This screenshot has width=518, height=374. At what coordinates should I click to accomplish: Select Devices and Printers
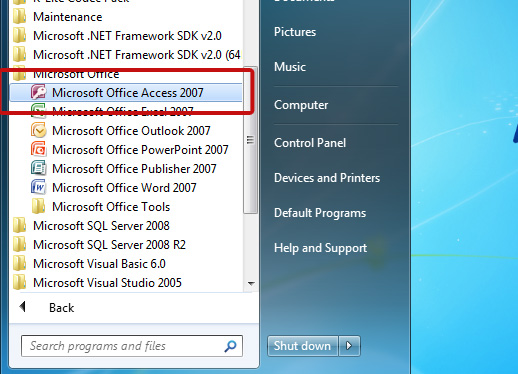[327, 178]
